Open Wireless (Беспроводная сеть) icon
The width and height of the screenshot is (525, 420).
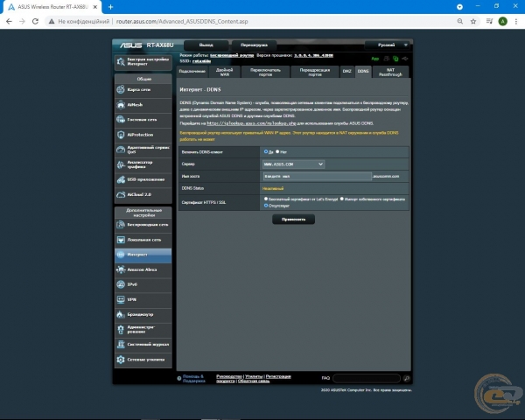[x=121, y=225]
